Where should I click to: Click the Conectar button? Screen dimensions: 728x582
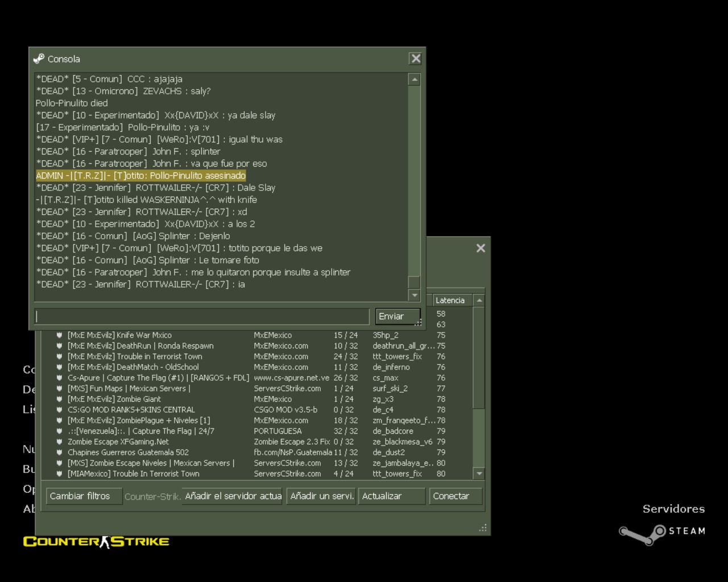(456, 496)
